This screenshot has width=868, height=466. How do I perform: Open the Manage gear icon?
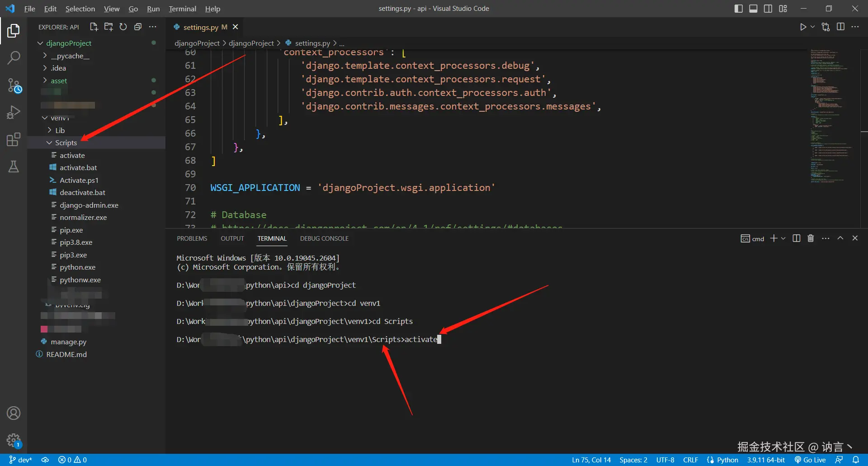[x=14, y=440]
